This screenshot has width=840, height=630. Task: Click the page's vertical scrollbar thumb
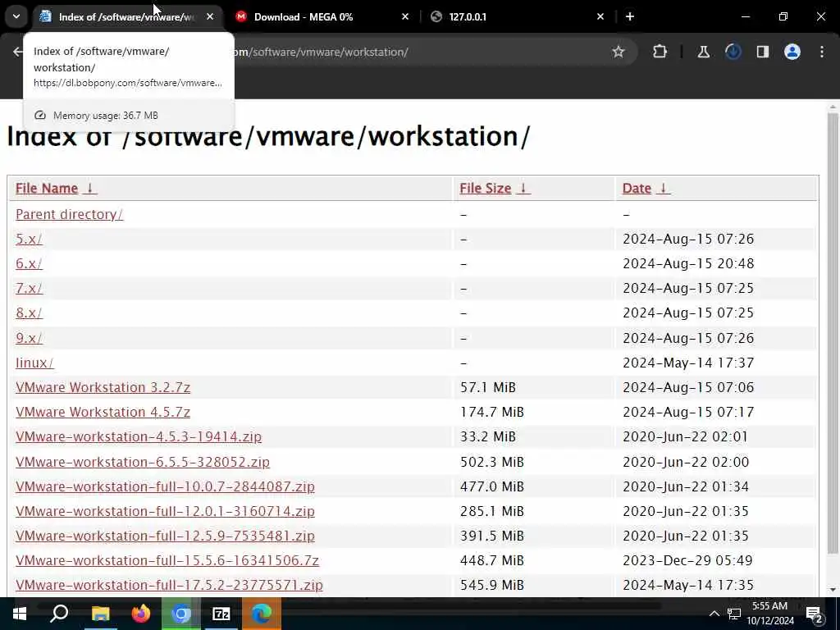(833, 333)
